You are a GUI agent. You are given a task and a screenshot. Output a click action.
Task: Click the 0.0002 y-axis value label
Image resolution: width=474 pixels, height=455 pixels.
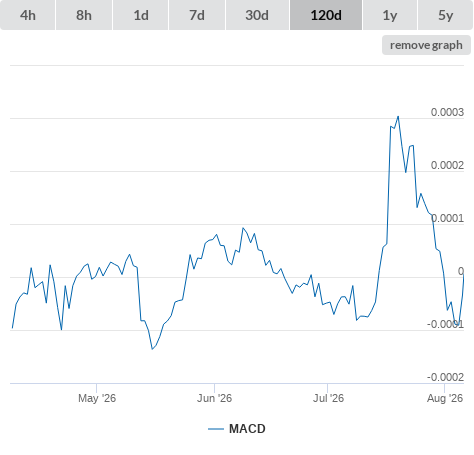[x=447, y=165]
